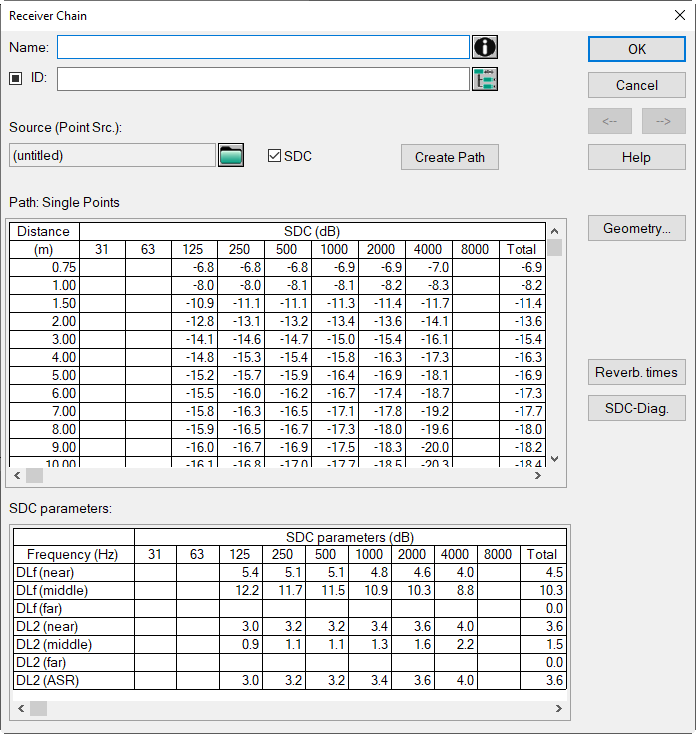Click right arrow of SDC table horizontal scrollbar
The height and width of the screenshot is (734, 696).
538,476
